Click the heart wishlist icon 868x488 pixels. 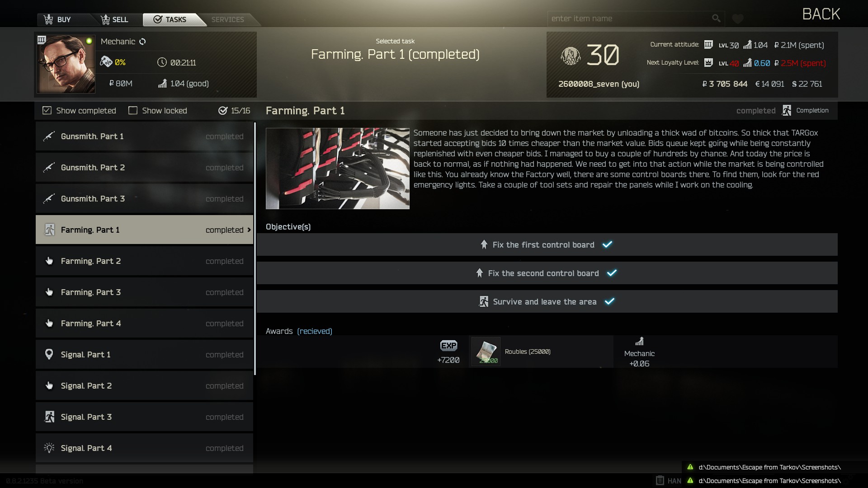738,19
